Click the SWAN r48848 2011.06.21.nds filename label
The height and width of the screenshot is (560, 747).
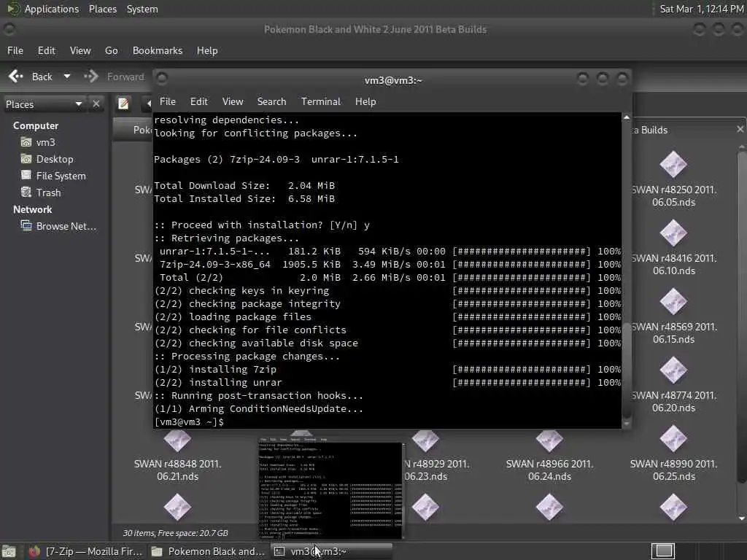pyautogui.click(x=178, y=470)
